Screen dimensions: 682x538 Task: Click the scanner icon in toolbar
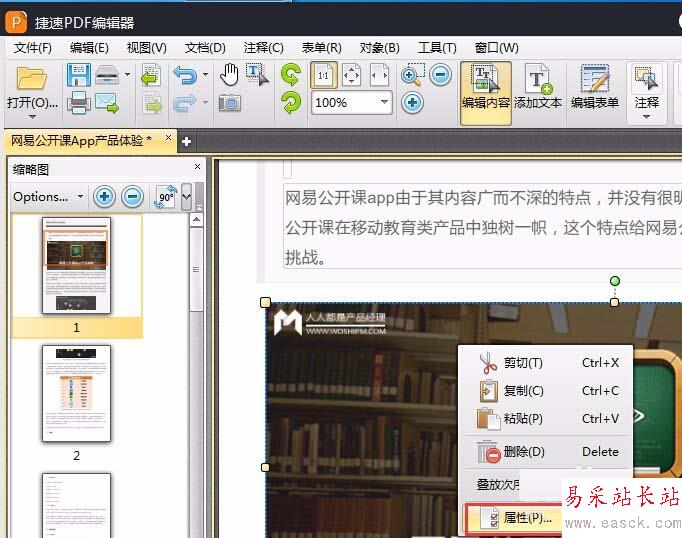107,75
